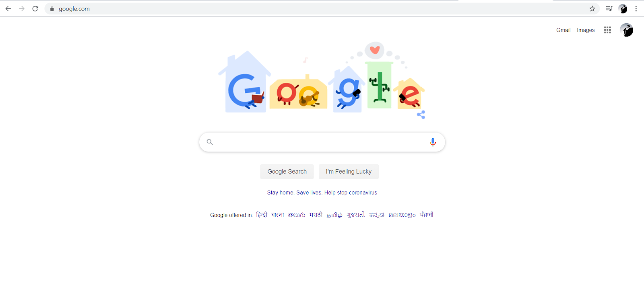Reload the page with refresh icon
644x295 pixels.
(x=35, y=8)
